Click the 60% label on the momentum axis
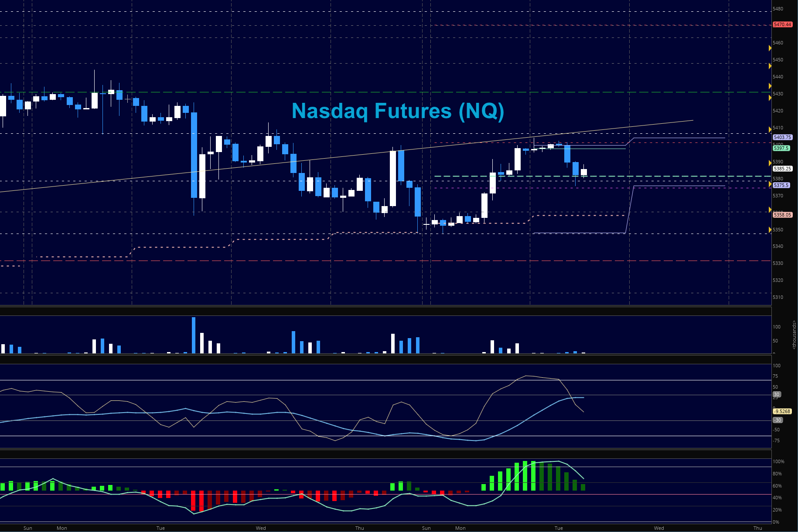The height and width of the screenshot is (532, 798). tap(778, 486)
